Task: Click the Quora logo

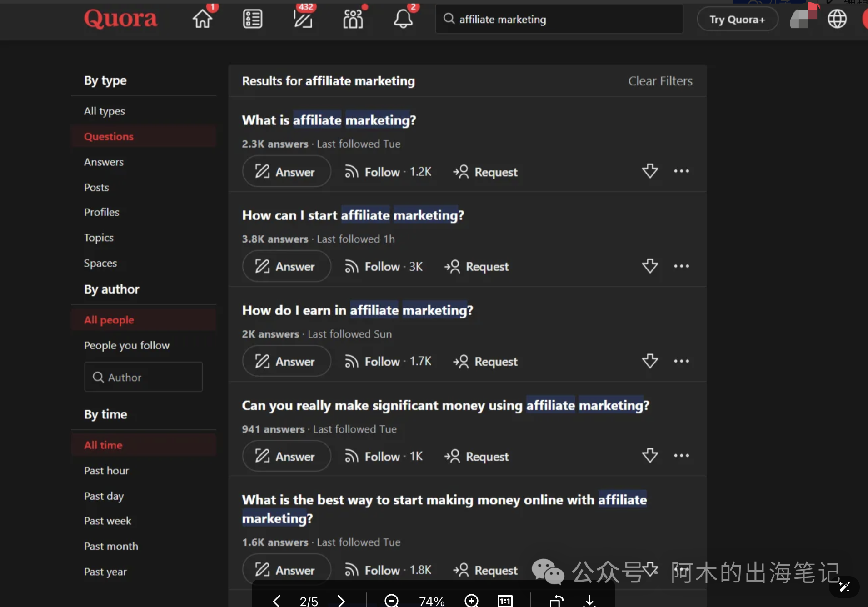Action: pos(121,19)
